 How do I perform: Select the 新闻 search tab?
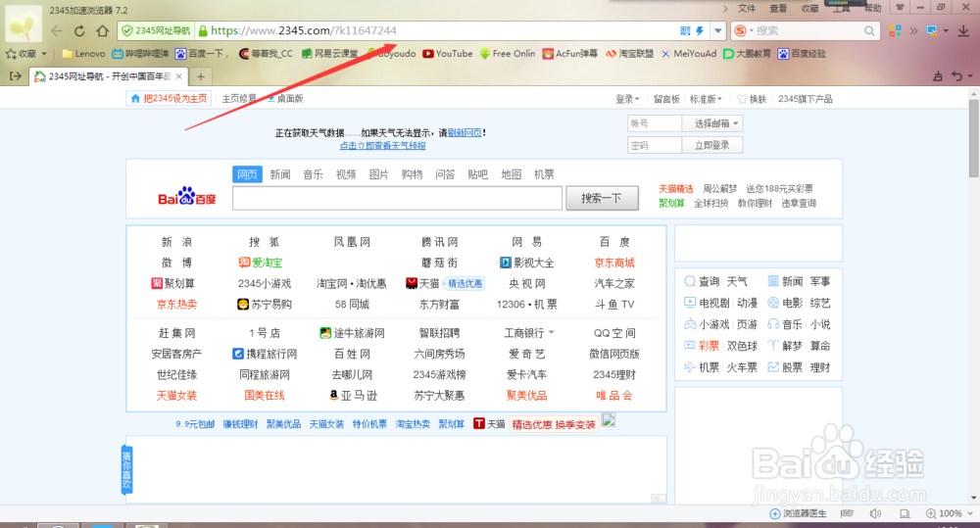pos(280,174)
